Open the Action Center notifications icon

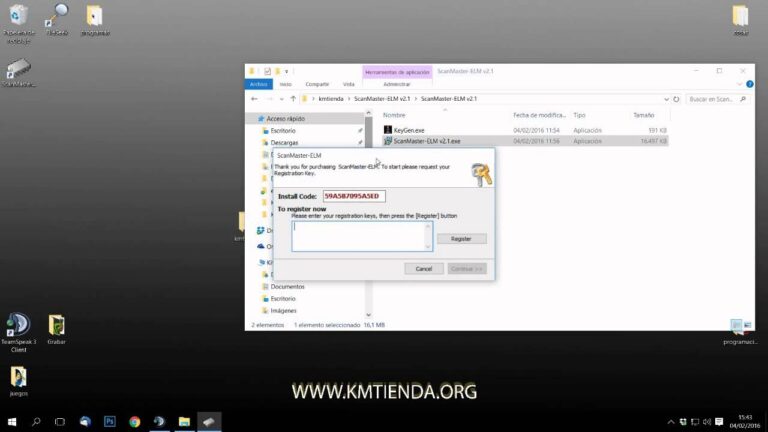[x=719, y=422]
